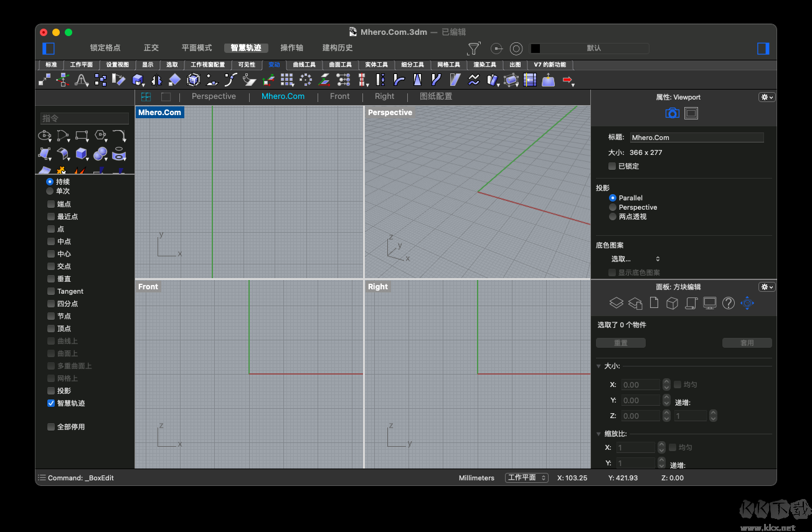The image size is (812, 532).
Task: Toggle the 锁定格点 button
Action: [x=105, y=48]
